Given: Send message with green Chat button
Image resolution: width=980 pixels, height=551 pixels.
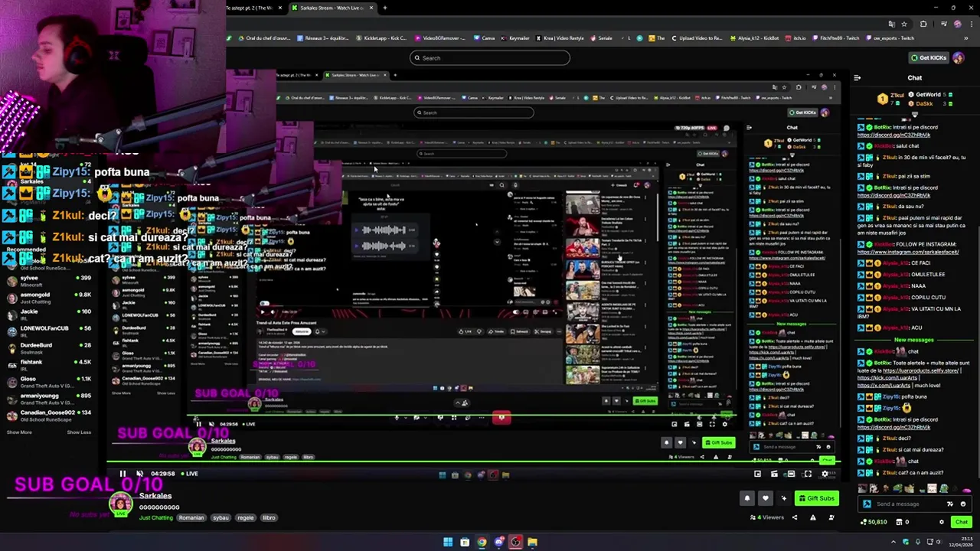Looking at the screenshot, I should tap(961, 522).
